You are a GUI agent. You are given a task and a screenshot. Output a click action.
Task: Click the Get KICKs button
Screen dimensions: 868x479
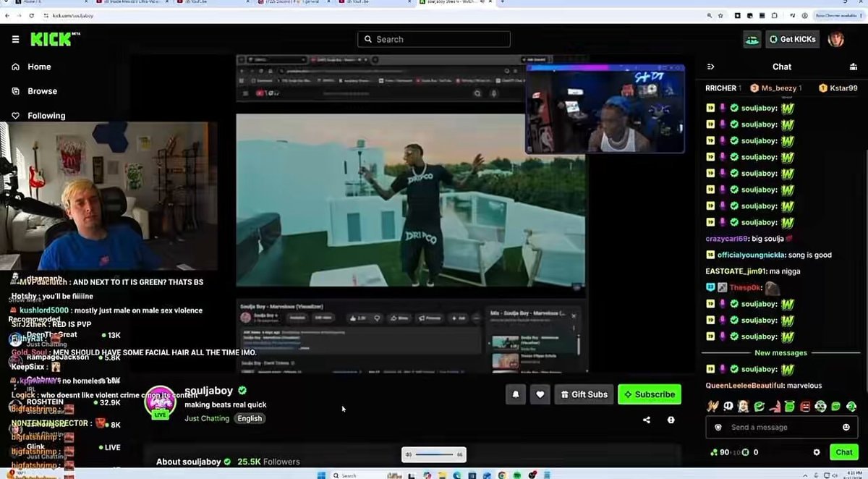pyautogui.click(x=792, y=39)
